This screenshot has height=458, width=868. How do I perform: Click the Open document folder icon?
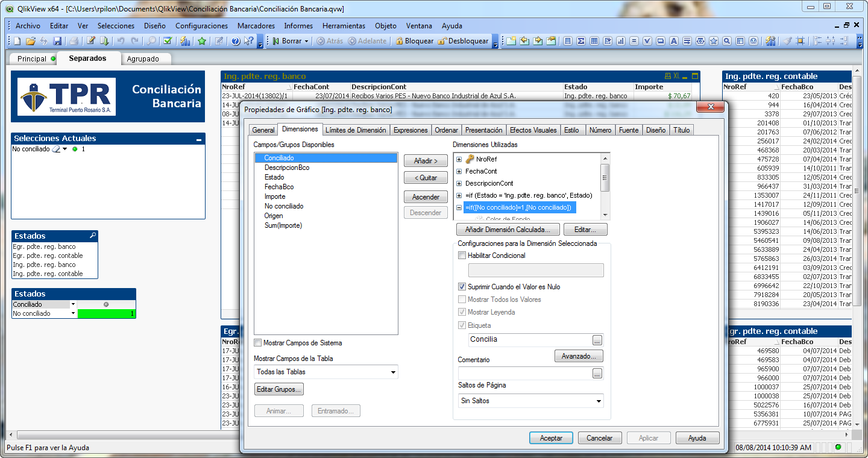[31, 41]
